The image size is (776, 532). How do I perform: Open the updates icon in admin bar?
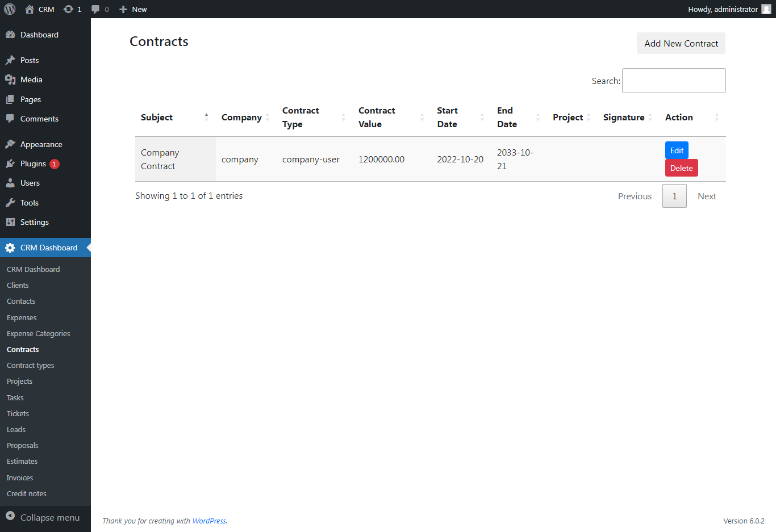(69, 9)
